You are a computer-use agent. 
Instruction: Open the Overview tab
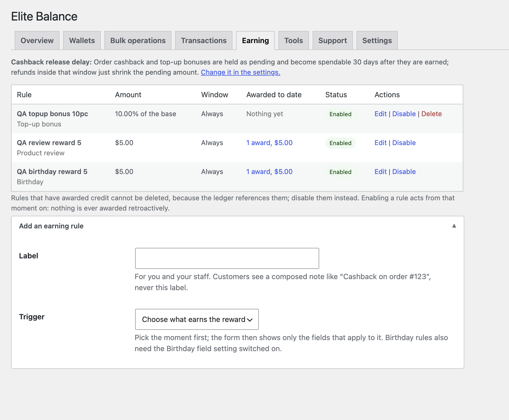37,40
